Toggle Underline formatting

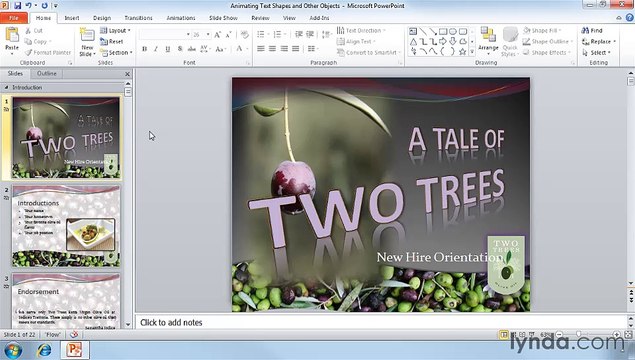click(168, 49)
